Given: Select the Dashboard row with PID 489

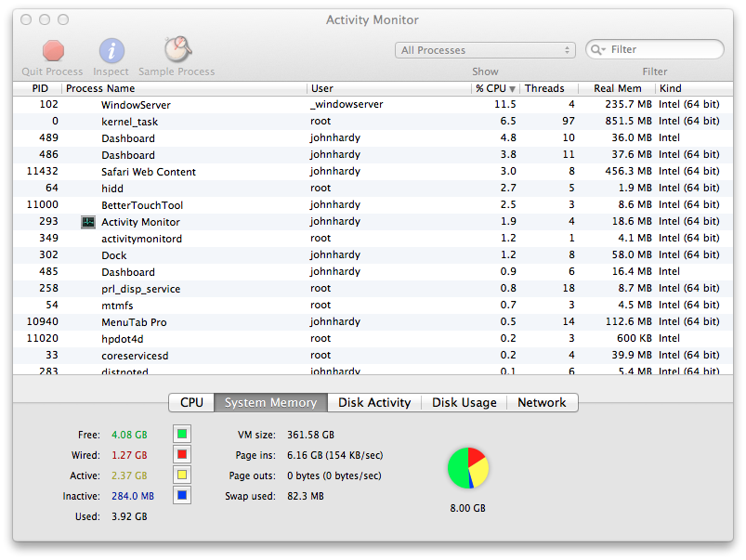Looking at the screenshot, I should pos(373,138).
